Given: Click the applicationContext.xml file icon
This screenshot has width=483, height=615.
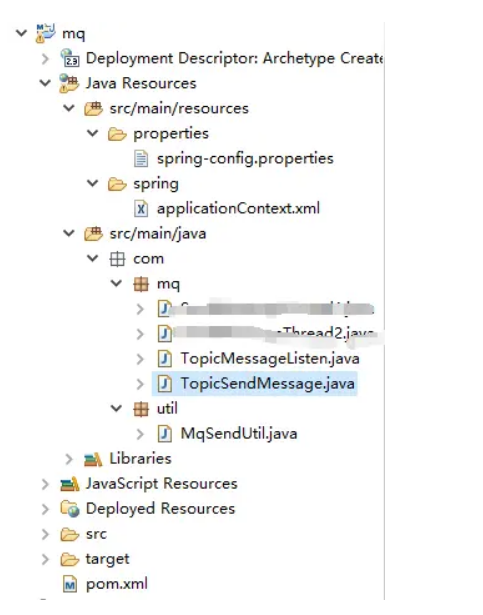Looking at the screenshot, I should 141,208.
